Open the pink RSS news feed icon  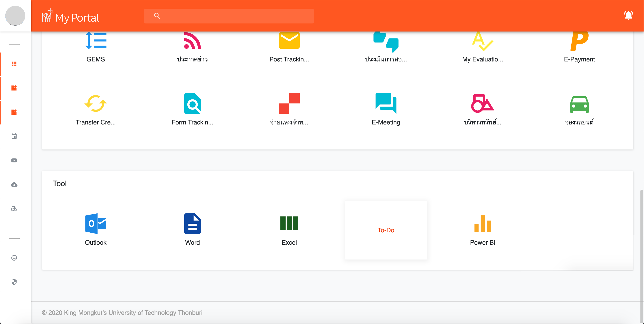point(192,41)
